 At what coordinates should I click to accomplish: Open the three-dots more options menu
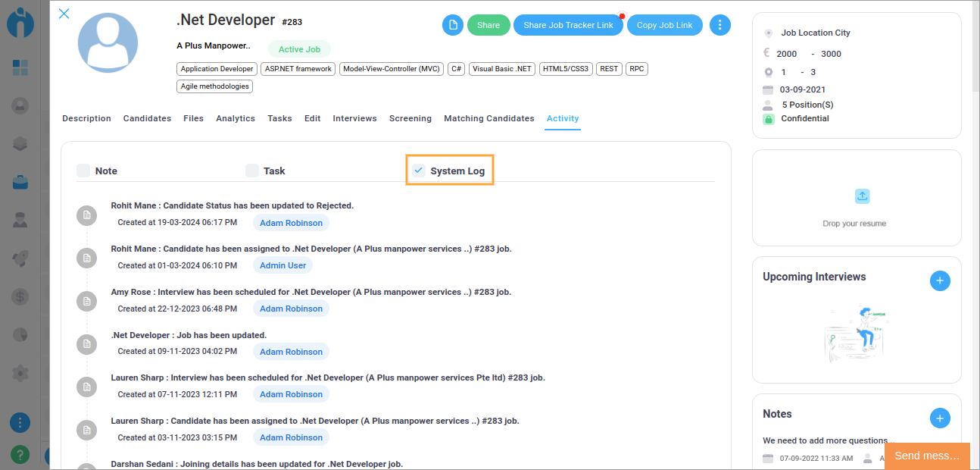[x=719, y=25]
